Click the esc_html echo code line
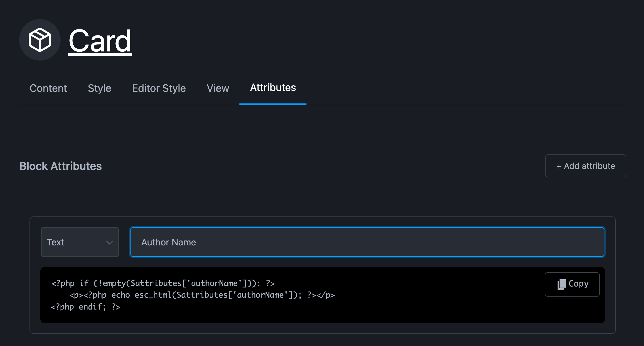Screen dimensions: 644x346 tap(202, 295)
